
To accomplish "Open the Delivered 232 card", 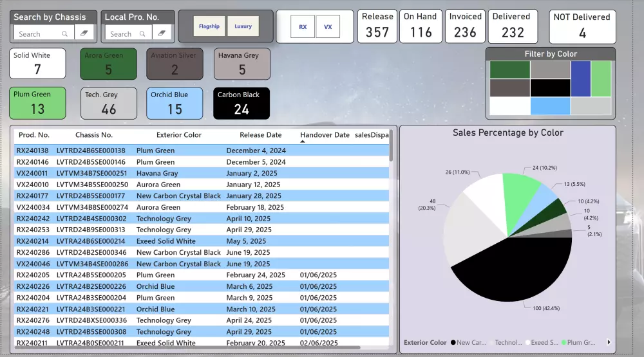I will [513, 26].
